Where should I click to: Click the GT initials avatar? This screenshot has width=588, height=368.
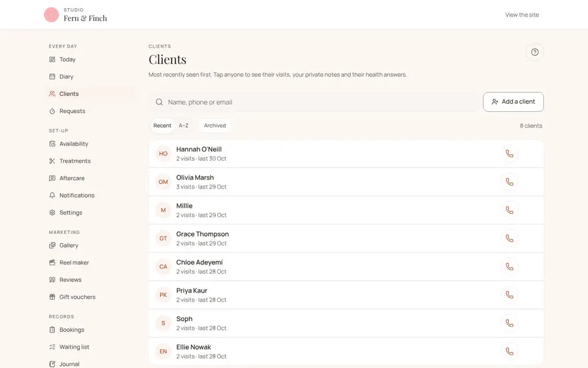click(163, 238)
